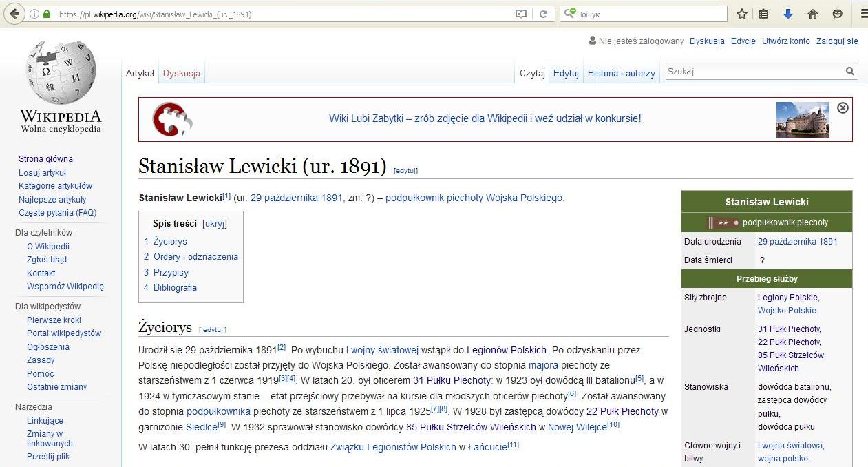Viewport: 868px width, 467px height.
Task: Open Edycje link at top
Action: click(x=743, y=41)
